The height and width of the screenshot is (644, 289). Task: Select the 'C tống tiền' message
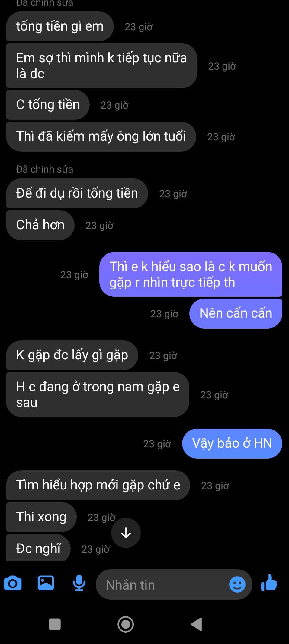coord(48,105)
